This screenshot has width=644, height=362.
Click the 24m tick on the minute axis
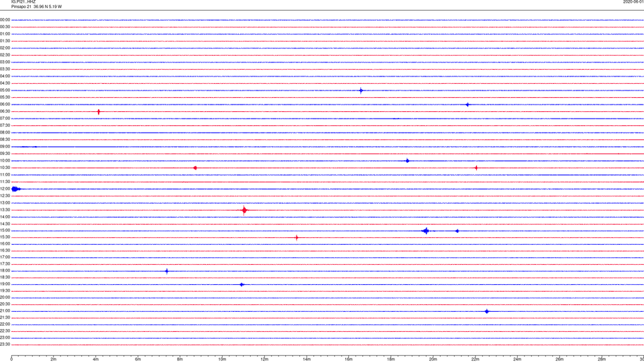(517, 359)
